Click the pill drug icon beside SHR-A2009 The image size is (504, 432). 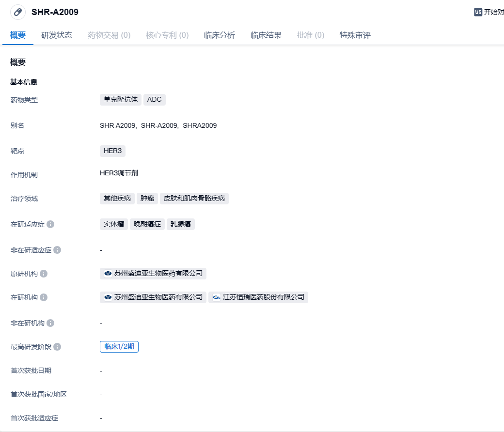coord(18,12)
